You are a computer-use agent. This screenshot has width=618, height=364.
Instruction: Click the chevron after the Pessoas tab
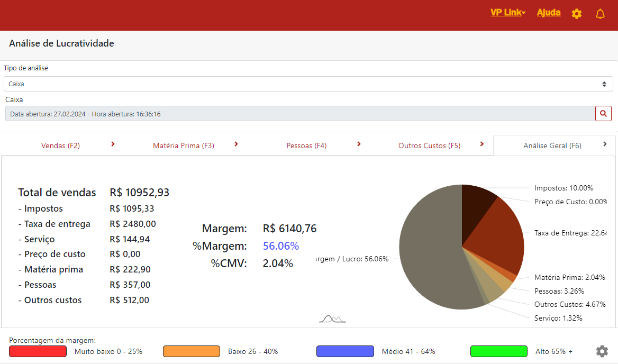tap(359, 144)
